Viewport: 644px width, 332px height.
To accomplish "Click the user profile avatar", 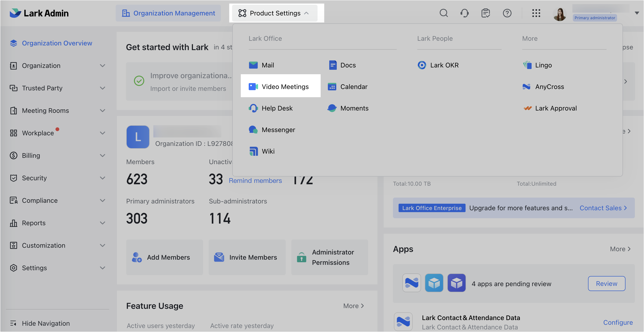I will (559, 14).
